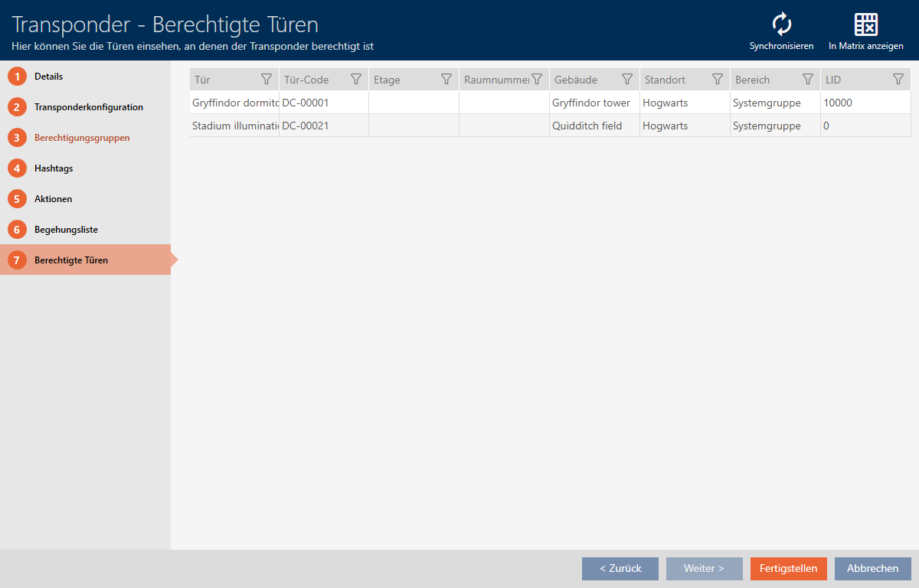The image size is (919, 588).
Task: Open filter for Raumnummer column
Action: [537, 80]
